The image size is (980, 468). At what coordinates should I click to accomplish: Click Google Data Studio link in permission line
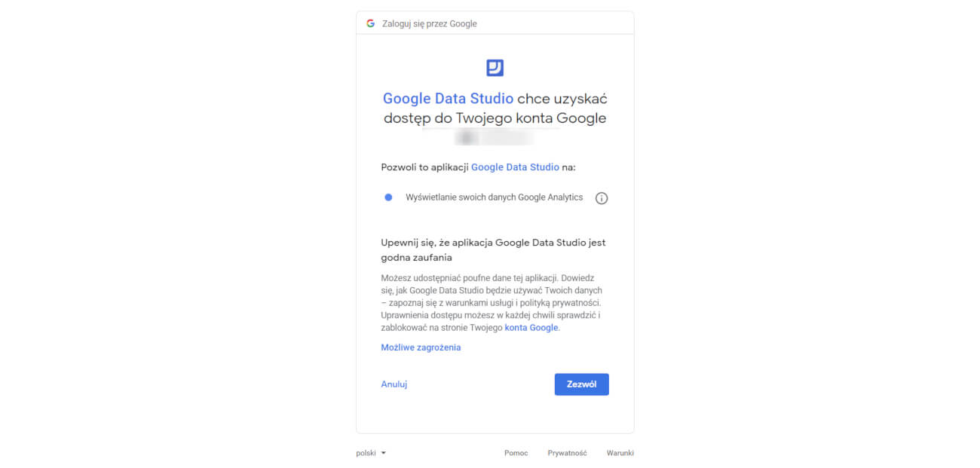(515, 167)
